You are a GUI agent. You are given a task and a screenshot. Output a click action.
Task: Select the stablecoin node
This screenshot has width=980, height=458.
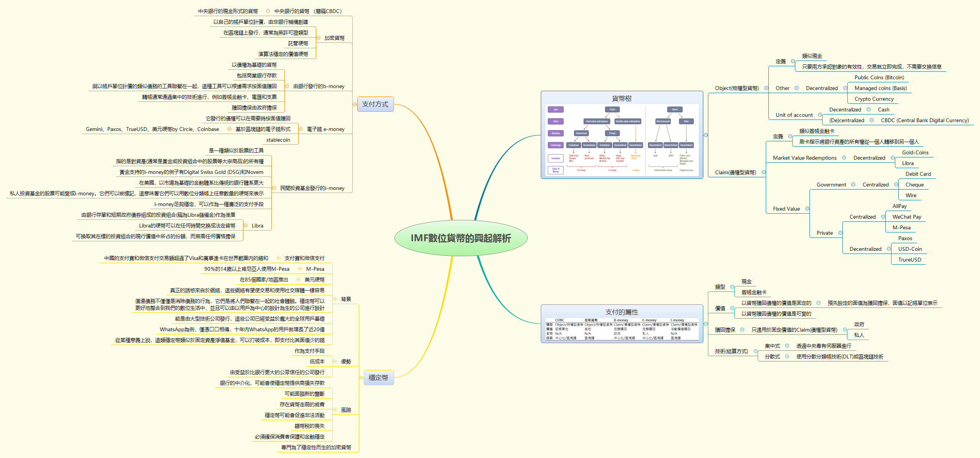tap(279, 140)
